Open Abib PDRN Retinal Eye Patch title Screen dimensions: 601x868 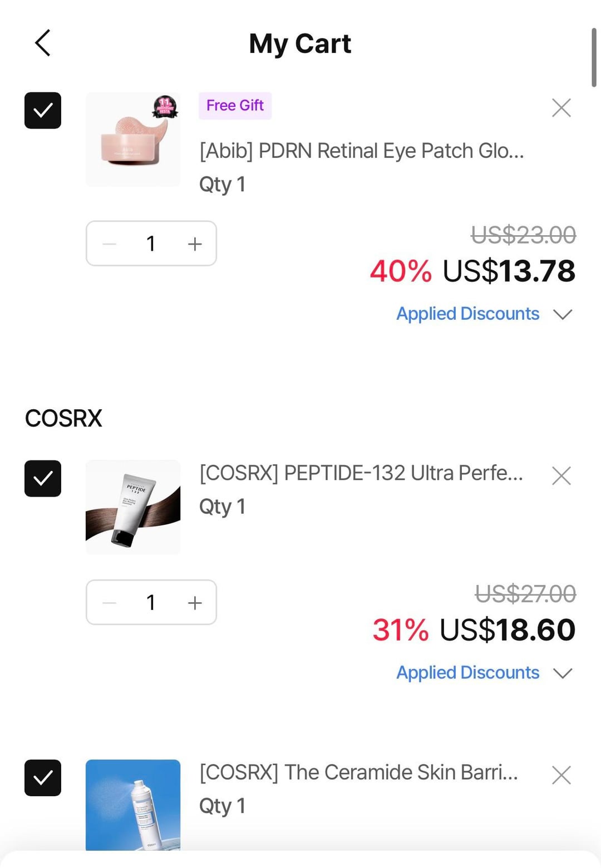361,151
